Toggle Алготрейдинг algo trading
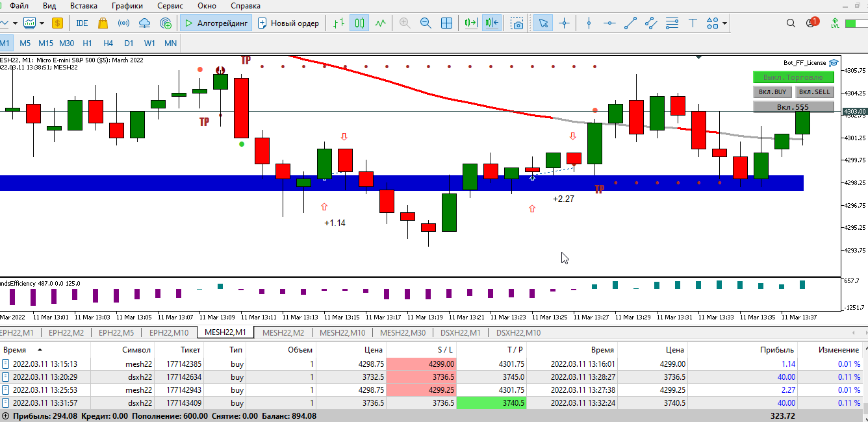The height and width of the screenshot is (422, 868). click(x=215, y=23)
